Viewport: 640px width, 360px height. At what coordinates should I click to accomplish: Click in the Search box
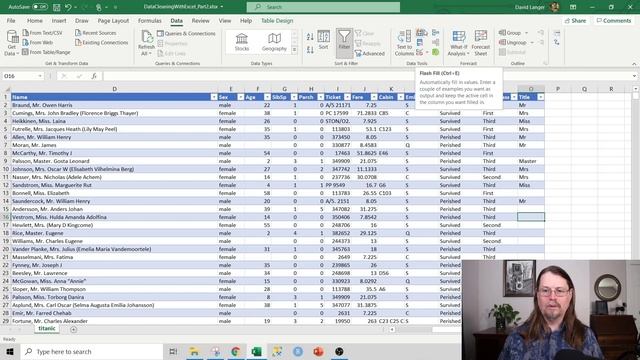click(x=323, y=7)
